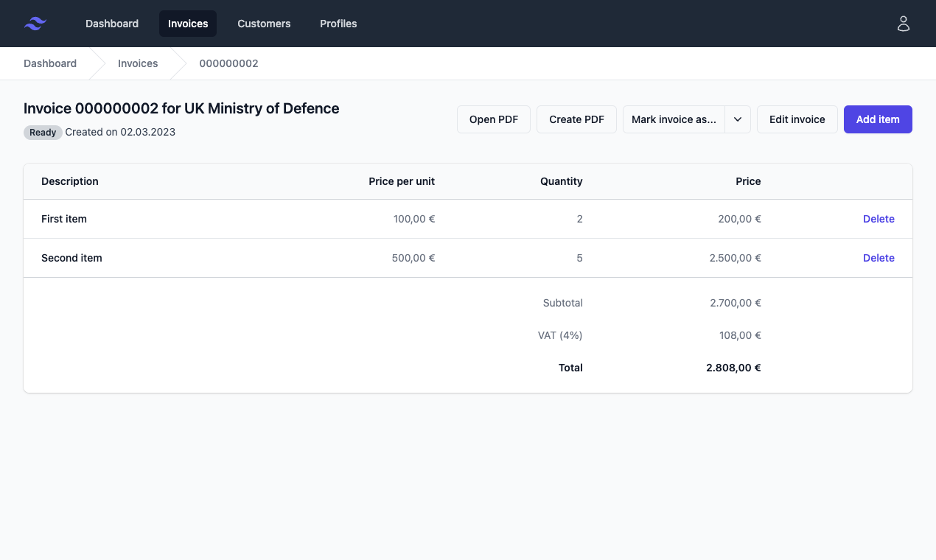Click the Created on 02.03.2023 text

(x=120, y=133)
